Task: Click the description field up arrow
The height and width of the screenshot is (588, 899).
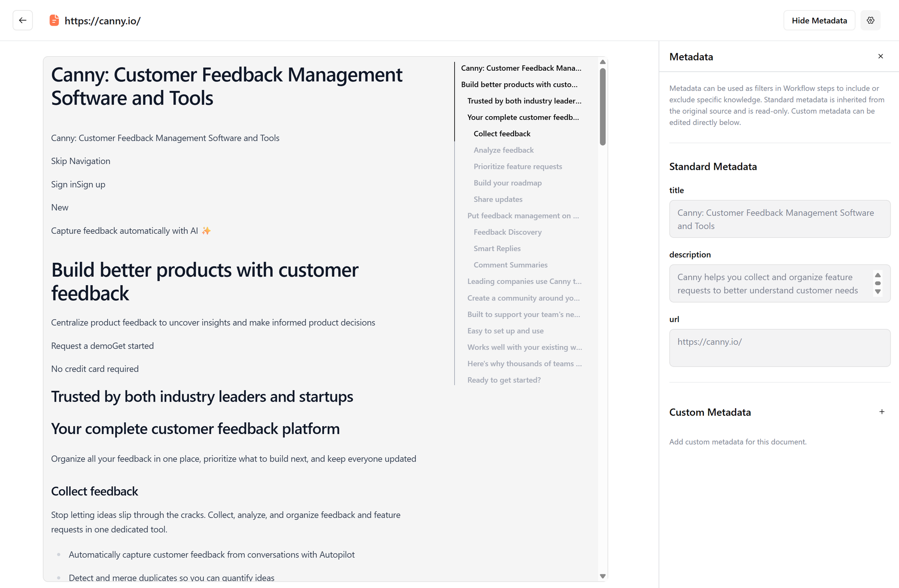Action: [x=878, y=275]
